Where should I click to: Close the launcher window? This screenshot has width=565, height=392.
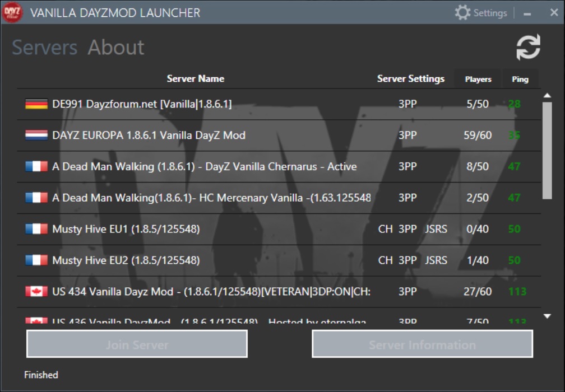[554, 12]
